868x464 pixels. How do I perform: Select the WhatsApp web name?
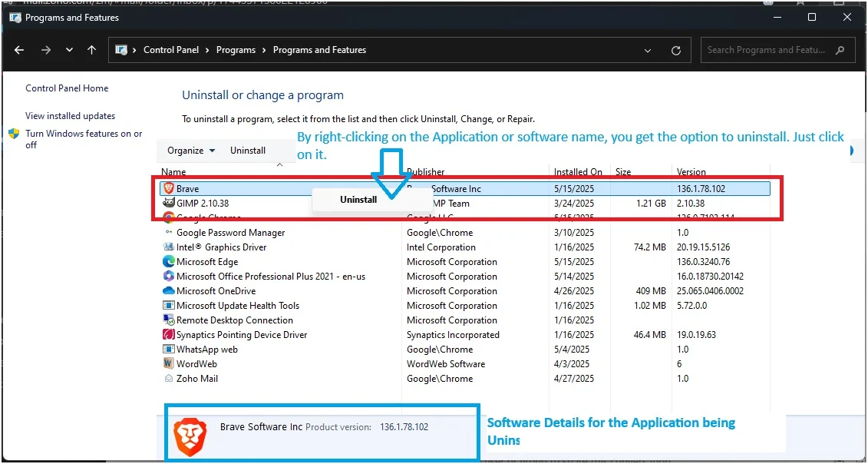207,350
